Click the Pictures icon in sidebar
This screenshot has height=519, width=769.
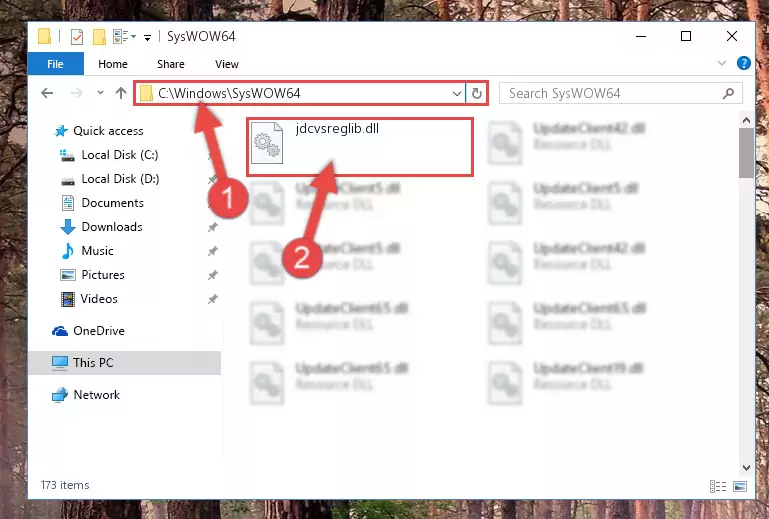(68, 275)
